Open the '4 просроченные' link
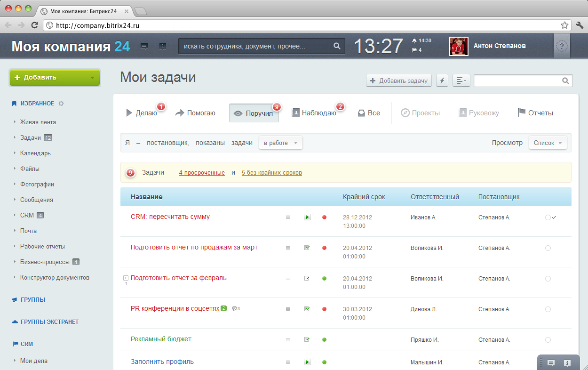 tap(202, 173)
